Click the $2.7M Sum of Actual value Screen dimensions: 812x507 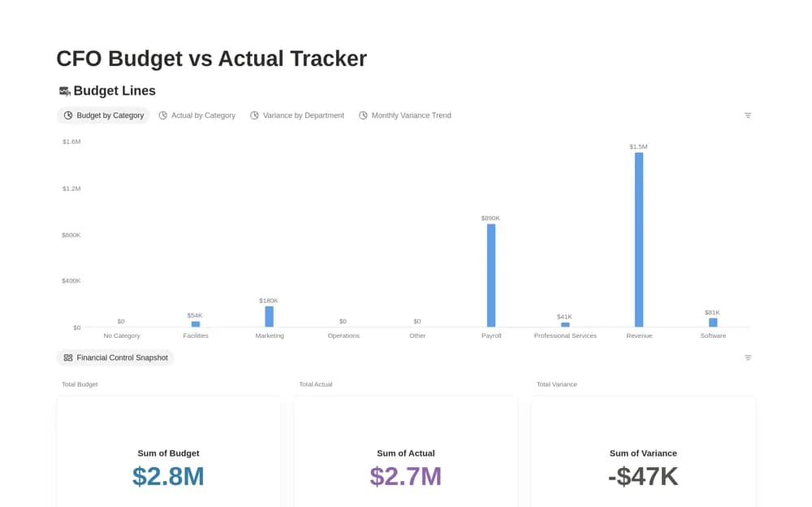click(405, 476)
